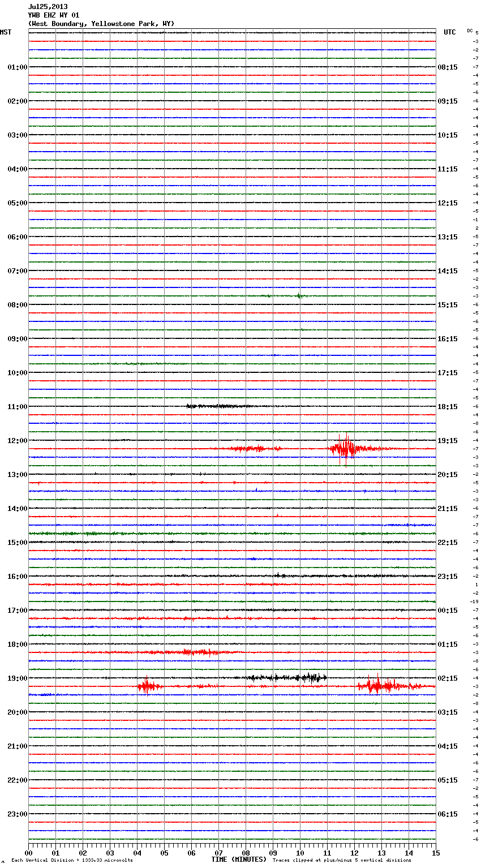Click the UTC time label '12:15'

448,203
